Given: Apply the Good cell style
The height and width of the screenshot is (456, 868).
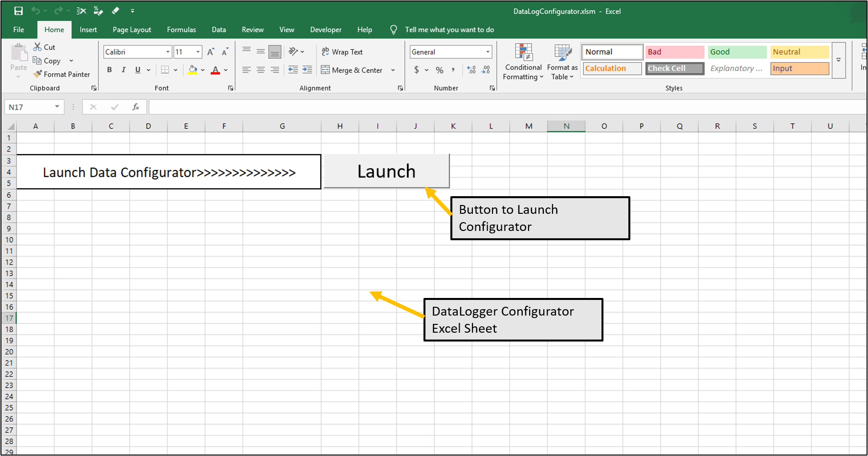Looking at the screenshot, I should (737, 52).
